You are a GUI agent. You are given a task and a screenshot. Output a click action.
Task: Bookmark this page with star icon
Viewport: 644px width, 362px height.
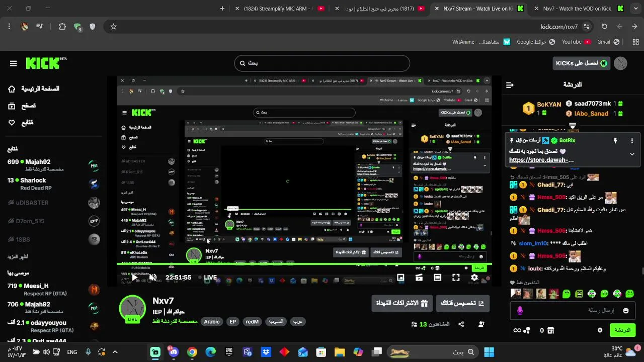113,27
